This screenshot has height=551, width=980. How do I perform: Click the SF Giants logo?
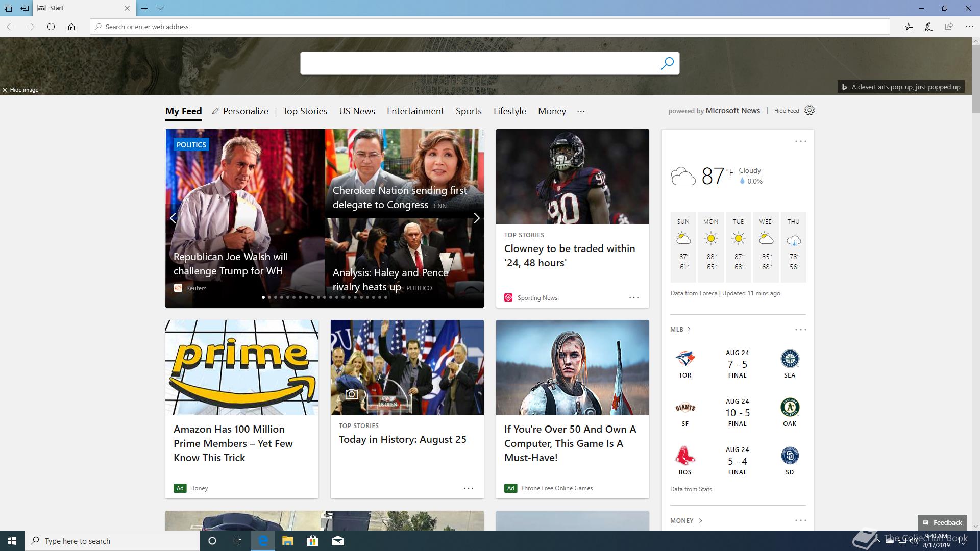685,408
